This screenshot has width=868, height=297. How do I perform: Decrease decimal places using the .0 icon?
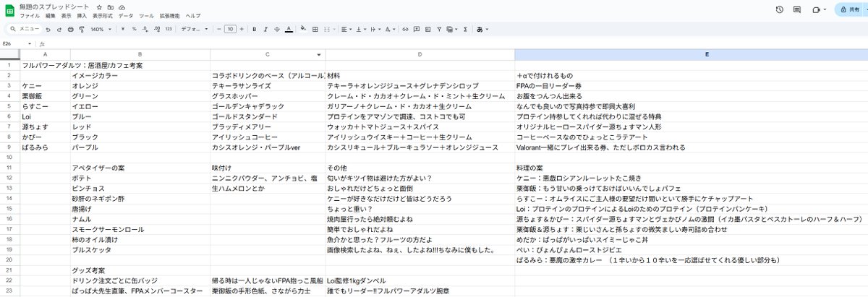tap(145, 29)
